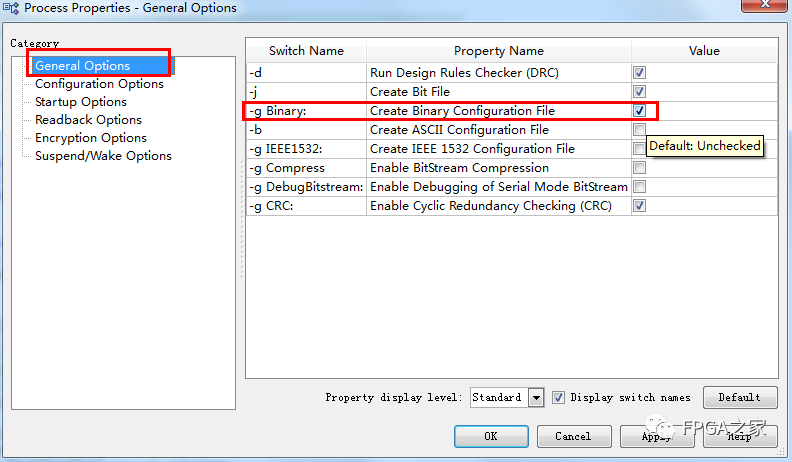Click the OK button
Viewport: 792px width, 462px height.
(491, 436)
